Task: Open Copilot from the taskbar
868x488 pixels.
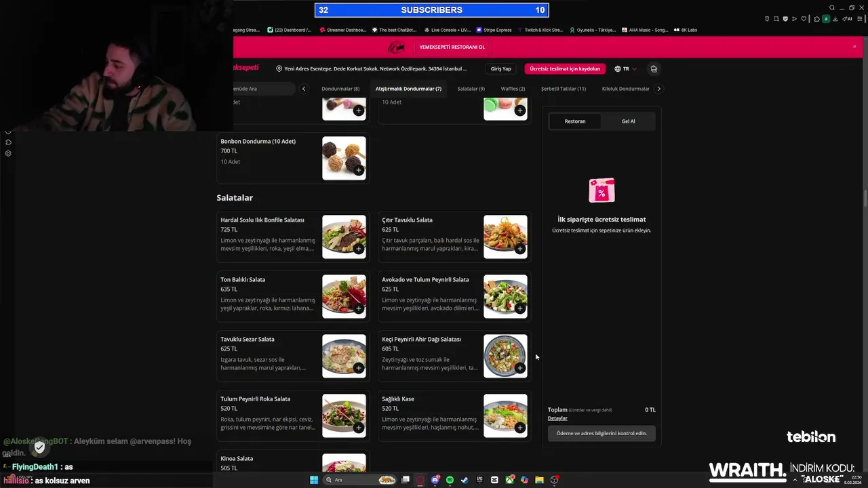Action: 524,480
